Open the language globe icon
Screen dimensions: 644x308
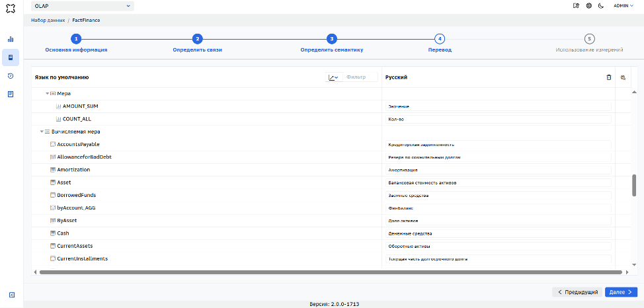tap(589, 6)
